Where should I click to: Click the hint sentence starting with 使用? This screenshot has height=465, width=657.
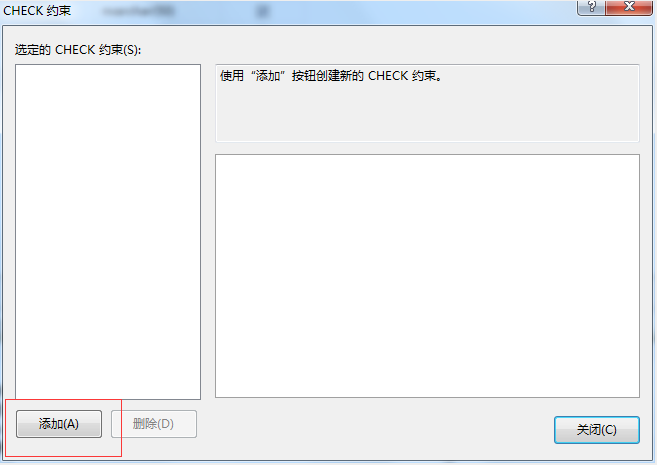coord(331,76)
